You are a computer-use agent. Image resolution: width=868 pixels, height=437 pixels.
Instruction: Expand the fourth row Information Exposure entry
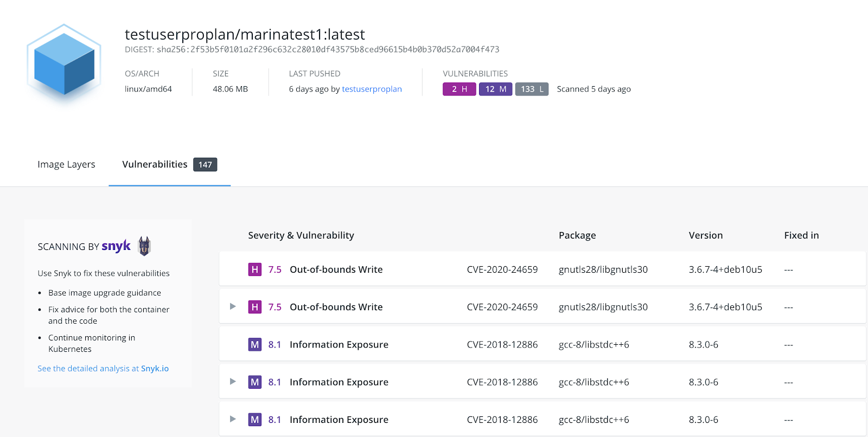233,382
